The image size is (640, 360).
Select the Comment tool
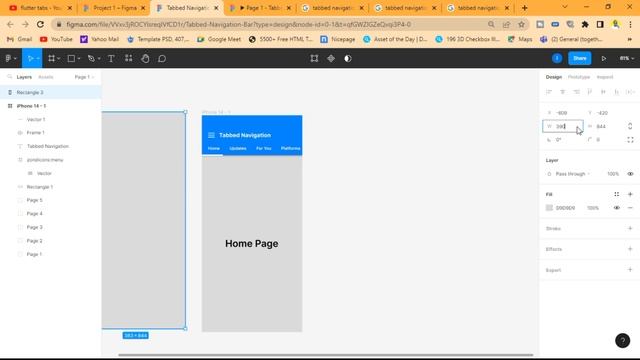(162, 58)
